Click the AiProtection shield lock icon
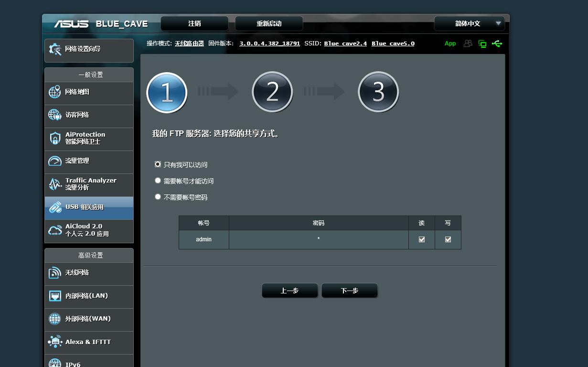588x367 pixels. tap(55, 138)
